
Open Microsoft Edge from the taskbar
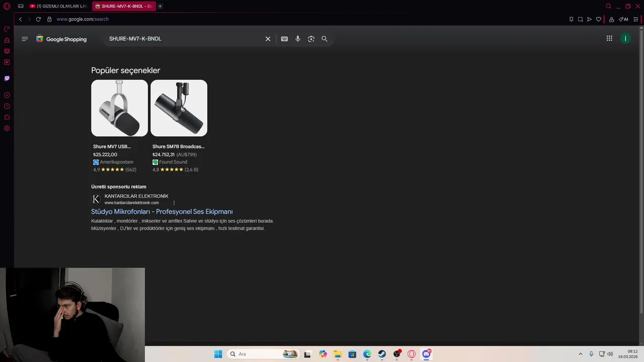click(367, 354)
